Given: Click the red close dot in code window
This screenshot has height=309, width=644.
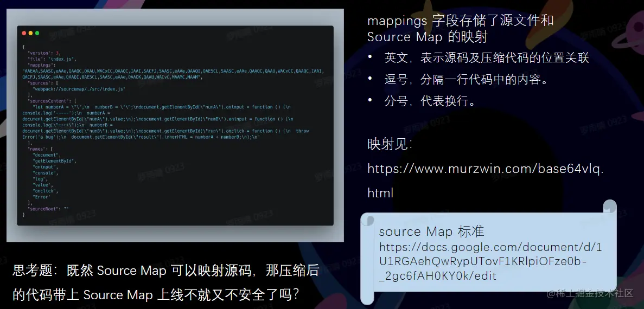Looking at the screenshot, I should (24, 33).
